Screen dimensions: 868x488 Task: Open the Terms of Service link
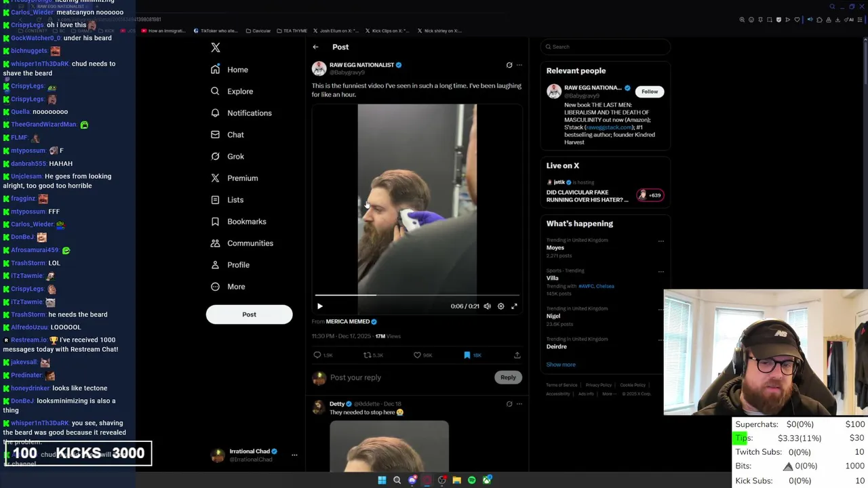coord(561,385)
